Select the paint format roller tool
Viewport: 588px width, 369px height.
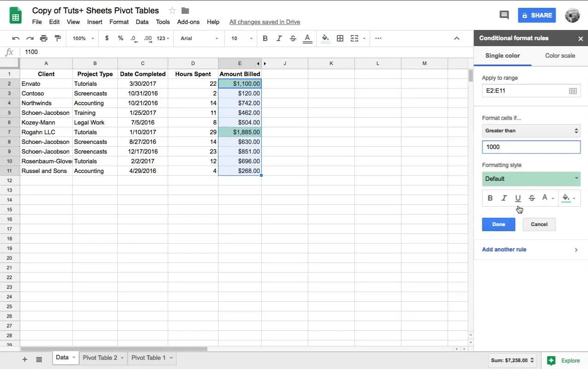coord(58,38)
